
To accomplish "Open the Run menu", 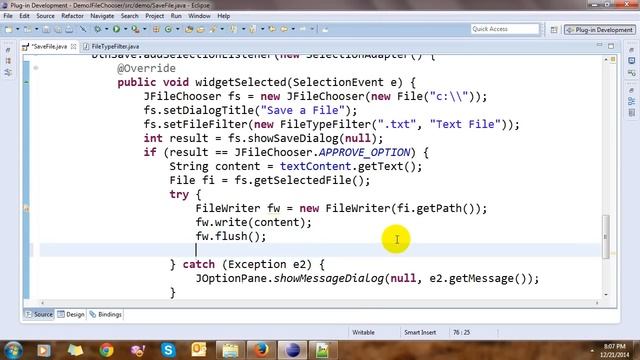I will pos(176,16).
